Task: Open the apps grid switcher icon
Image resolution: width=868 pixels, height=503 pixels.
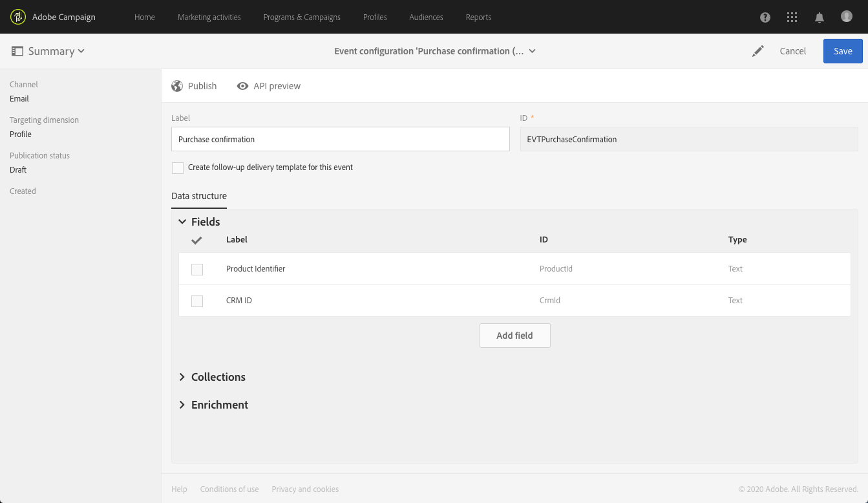Action: point(792,17)
